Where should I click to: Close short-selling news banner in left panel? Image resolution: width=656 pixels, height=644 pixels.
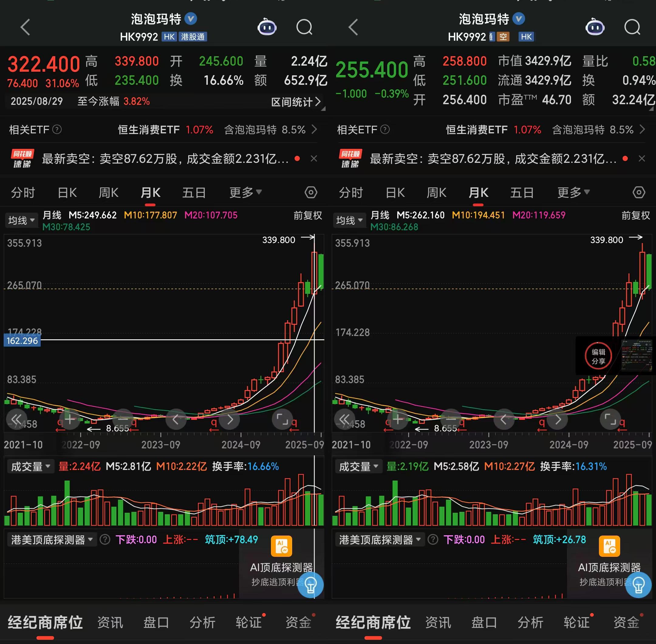pyautogui.click(x=314, y=159)
